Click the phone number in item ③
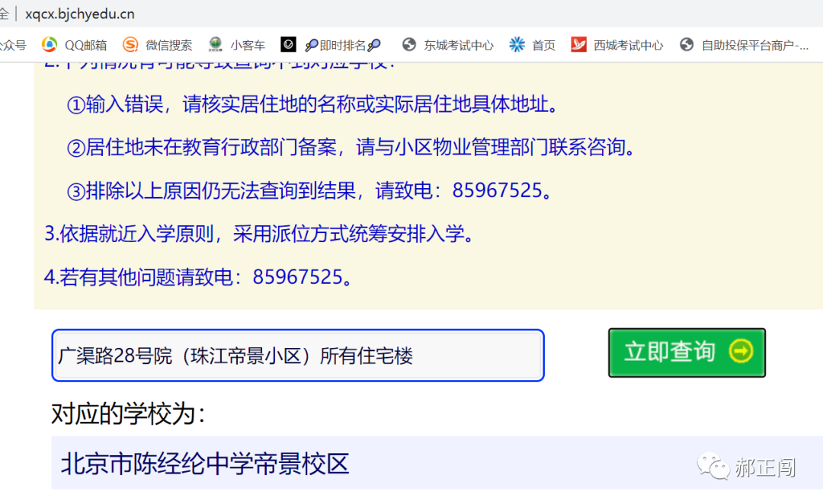The image size is (823, 504). 497,190
